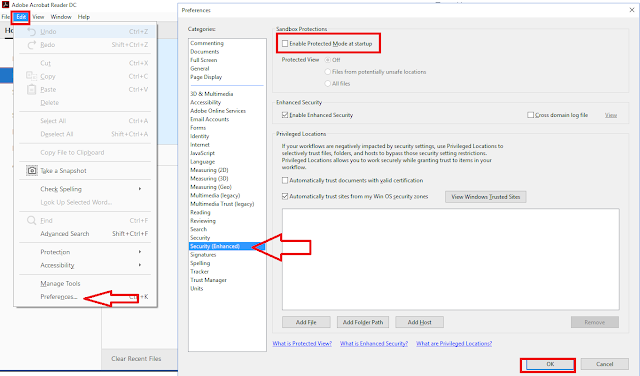This screenshot has width=640, height=376.
Task: Click the camera icon for Take a Snapshot
Action: (x=32, y=171)
